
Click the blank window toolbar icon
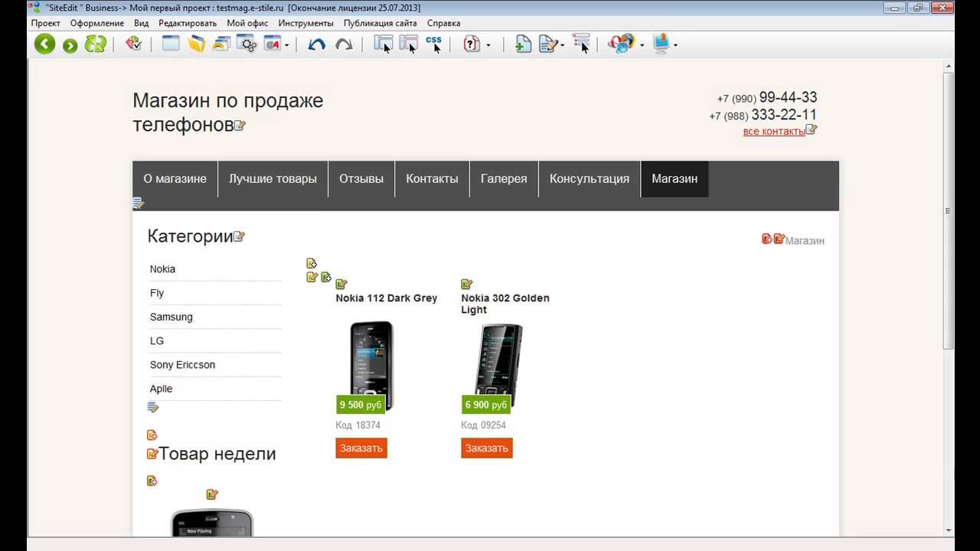point(171,44)
